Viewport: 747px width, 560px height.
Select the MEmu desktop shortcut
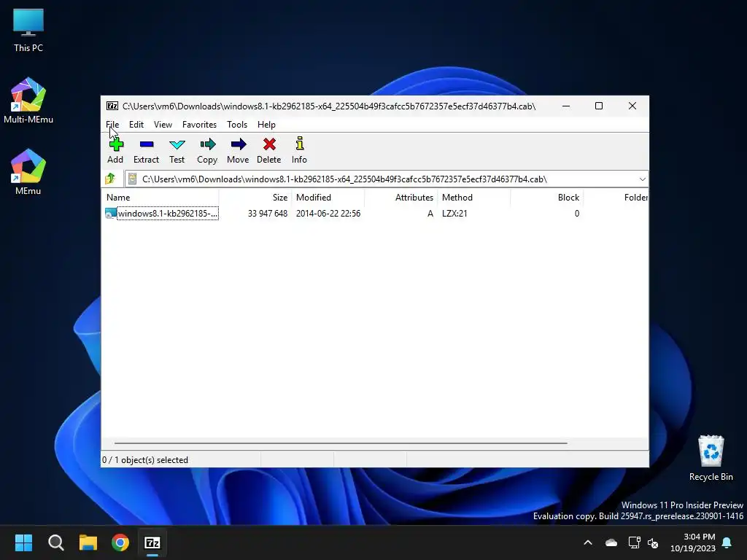coord(28,172)
